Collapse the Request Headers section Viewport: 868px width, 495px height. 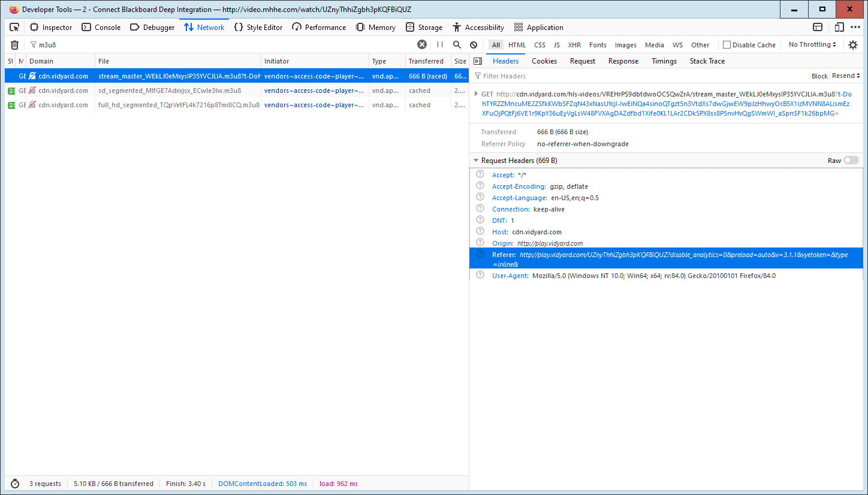coord(477,161)
